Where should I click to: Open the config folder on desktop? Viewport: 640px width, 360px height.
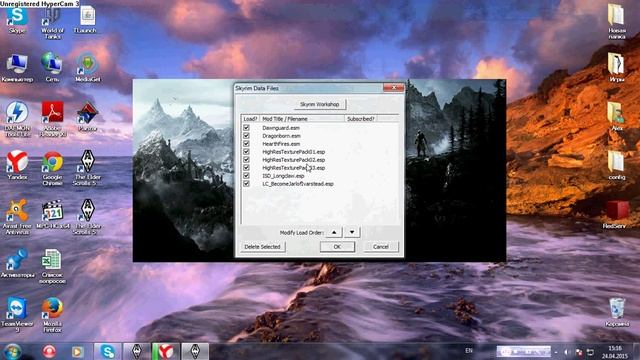[x=616, y=165]
